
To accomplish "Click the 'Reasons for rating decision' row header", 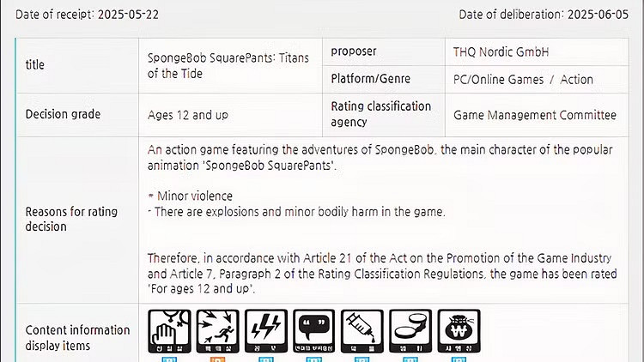I will 72,219.
